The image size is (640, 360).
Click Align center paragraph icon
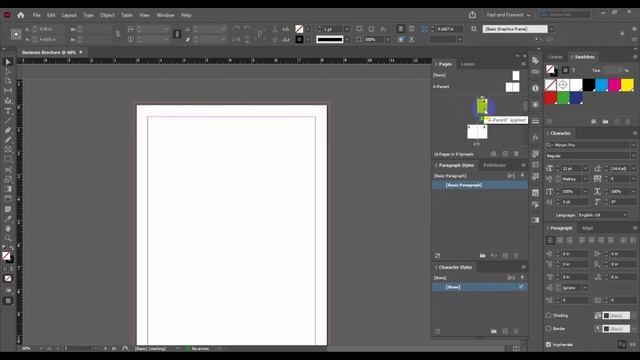pos(560,240)
